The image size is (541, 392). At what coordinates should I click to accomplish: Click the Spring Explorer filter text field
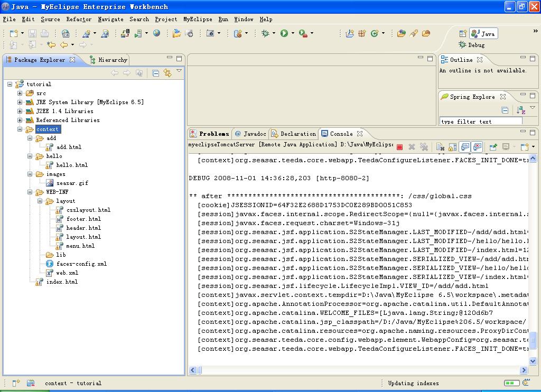481,121
